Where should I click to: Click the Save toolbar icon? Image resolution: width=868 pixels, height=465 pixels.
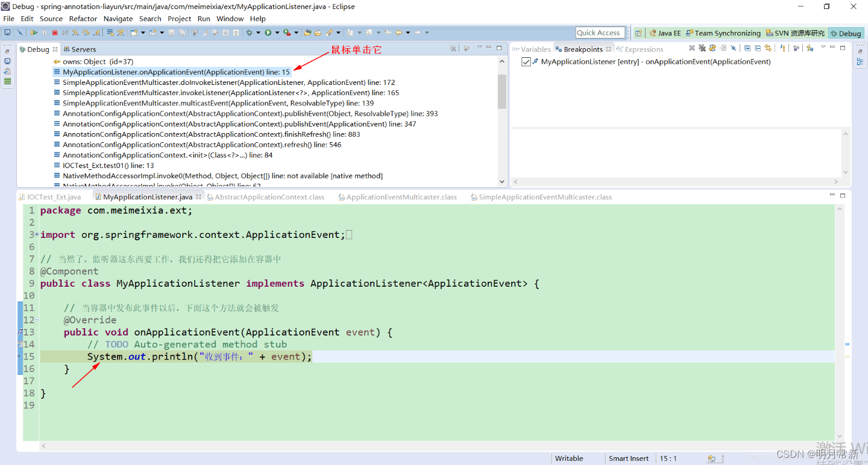click(x=171, y=33)
